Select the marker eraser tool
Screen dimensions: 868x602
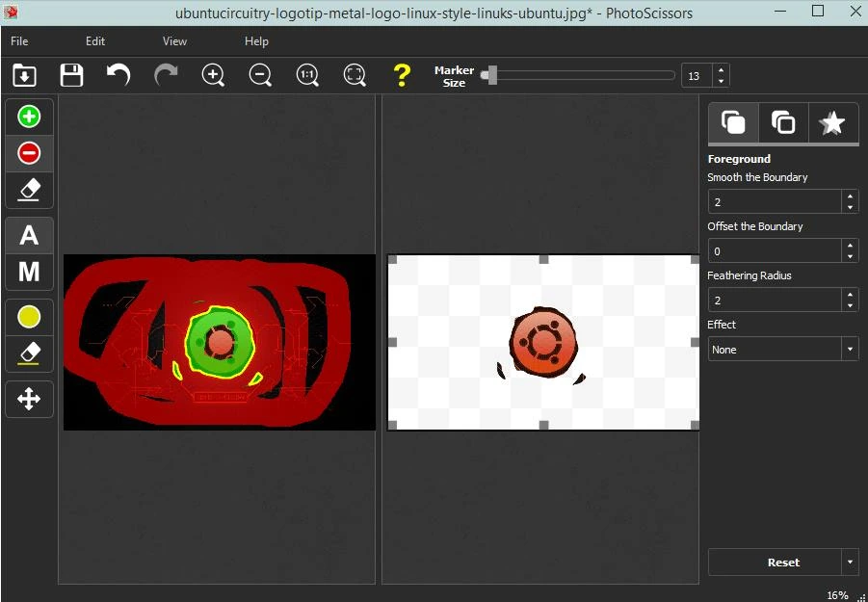pos(29,189)
